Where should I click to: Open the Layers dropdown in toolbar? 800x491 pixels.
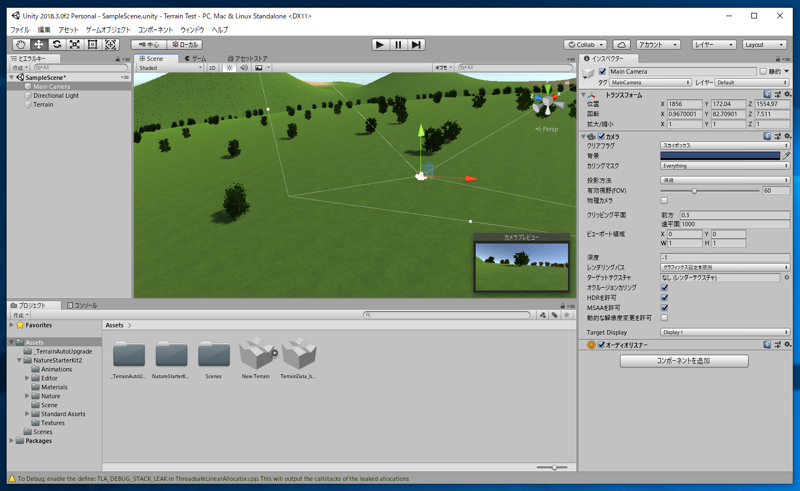pyautogui.click(x=714, y=44)
